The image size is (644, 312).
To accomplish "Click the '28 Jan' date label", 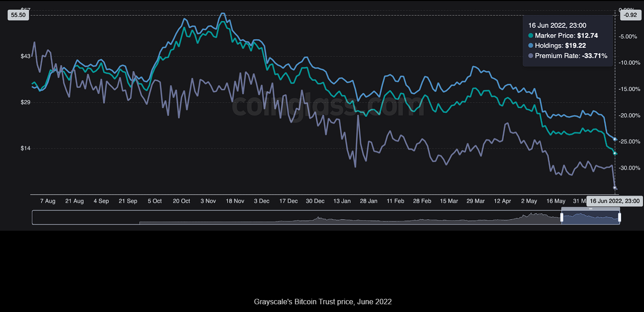I will (369, 201).
